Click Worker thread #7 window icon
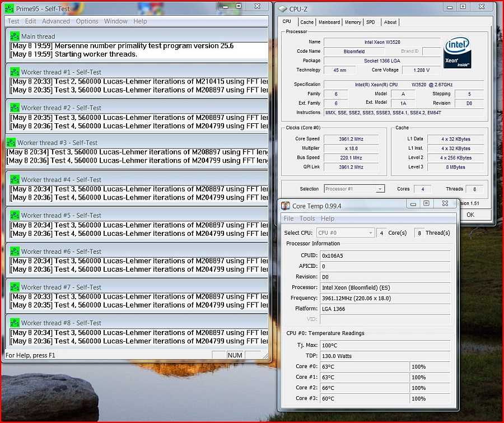Screen dimensions: 504x423 coord(15,287)
